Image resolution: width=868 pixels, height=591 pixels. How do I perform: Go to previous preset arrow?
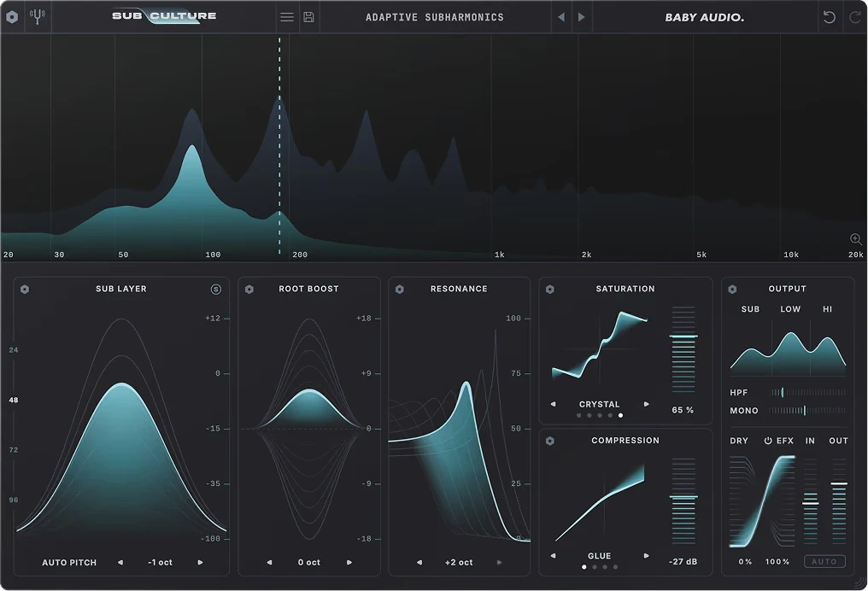(x=561, y=17)
